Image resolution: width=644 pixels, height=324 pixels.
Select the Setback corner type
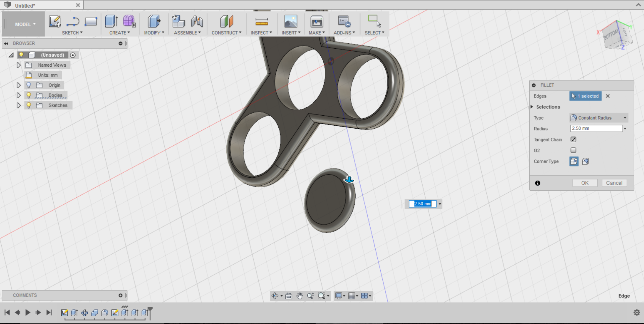pyautogui.click(x=586, y=161)
